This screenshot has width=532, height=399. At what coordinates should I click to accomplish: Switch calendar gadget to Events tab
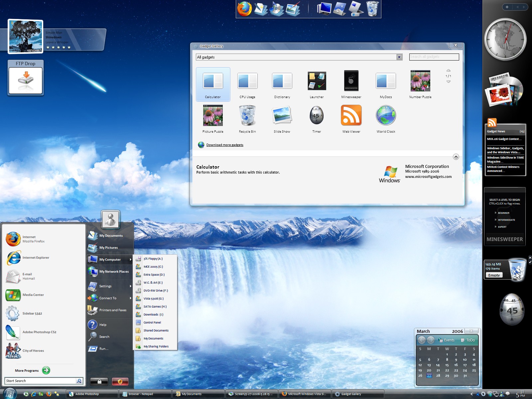446,340
